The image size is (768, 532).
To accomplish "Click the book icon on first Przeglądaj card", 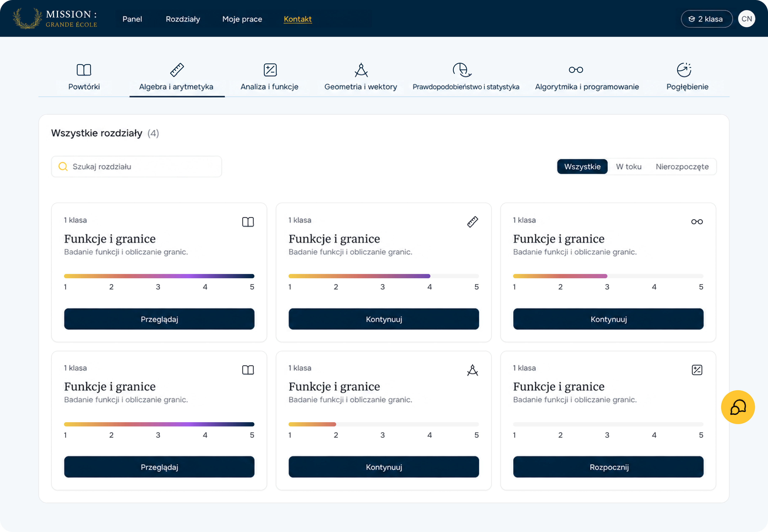I will click(x=248, y=222).
